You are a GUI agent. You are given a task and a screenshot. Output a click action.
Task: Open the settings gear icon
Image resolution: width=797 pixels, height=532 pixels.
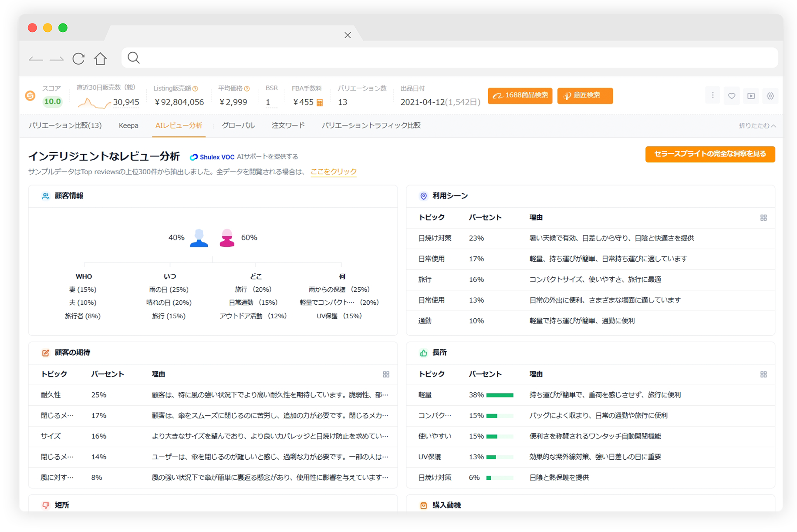(770, 96)
